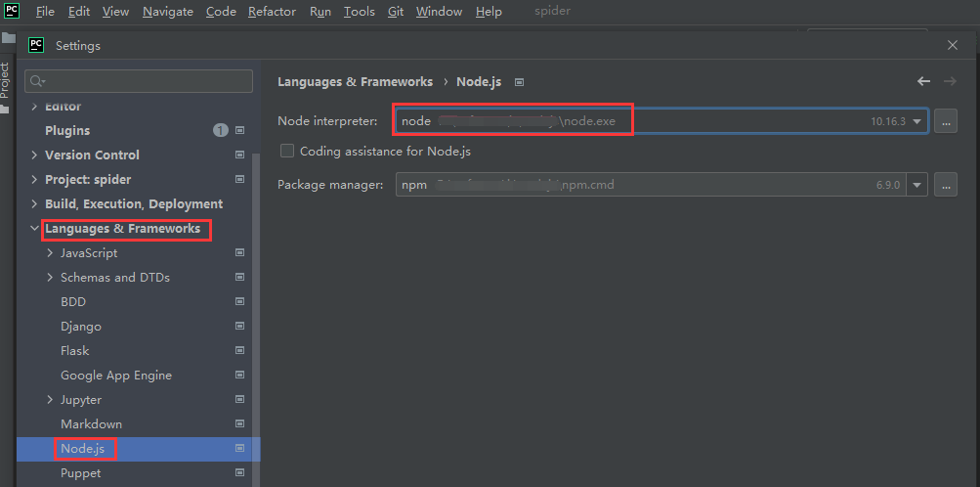Select Languages & Frameworks tree item
This screenshot has height=487, width=980.
pyautogui.click(x=122, y=229)
